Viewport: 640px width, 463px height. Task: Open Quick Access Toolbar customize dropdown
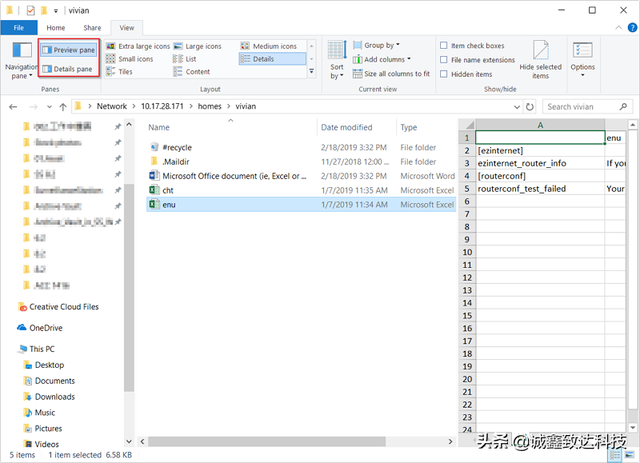click(56, 11)
